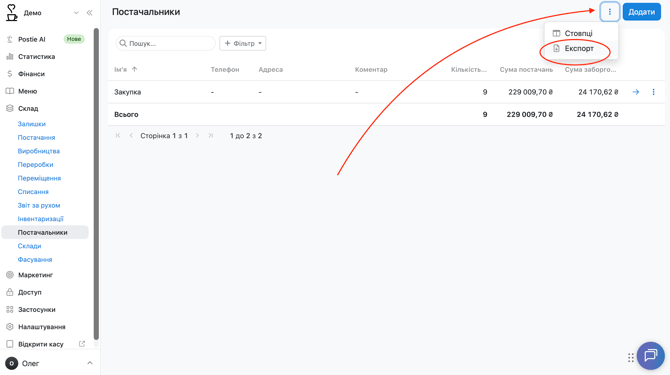Click the Додати button

(x=641, y=12)
